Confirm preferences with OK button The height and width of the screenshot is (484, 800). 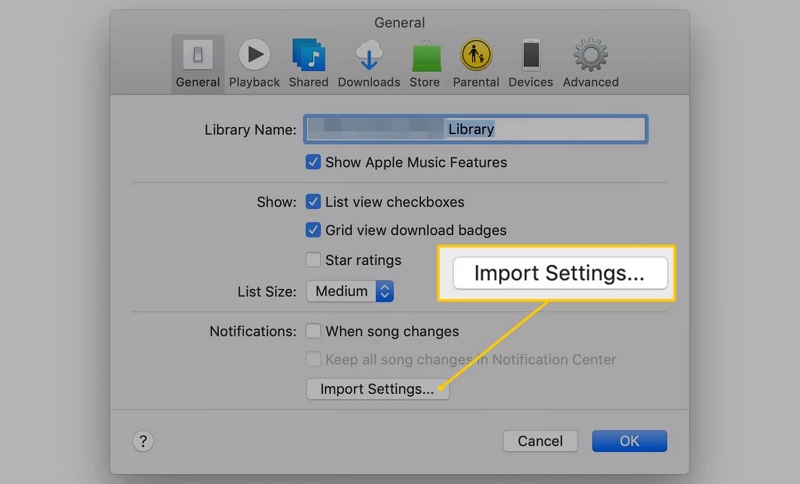(629, 441)
